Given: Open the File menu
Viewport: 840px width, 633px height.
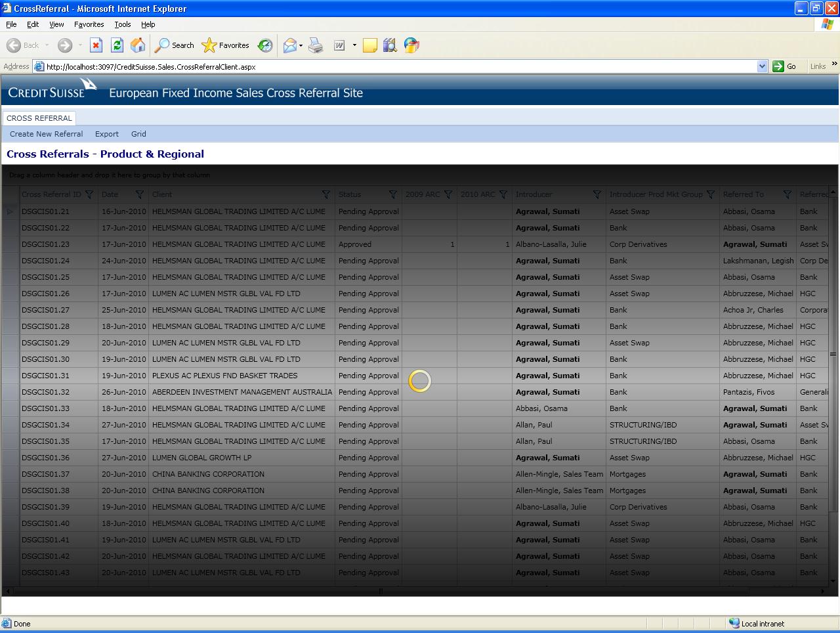Looking at the screenshot, I should pyautogui.click(x=11, y=24).
